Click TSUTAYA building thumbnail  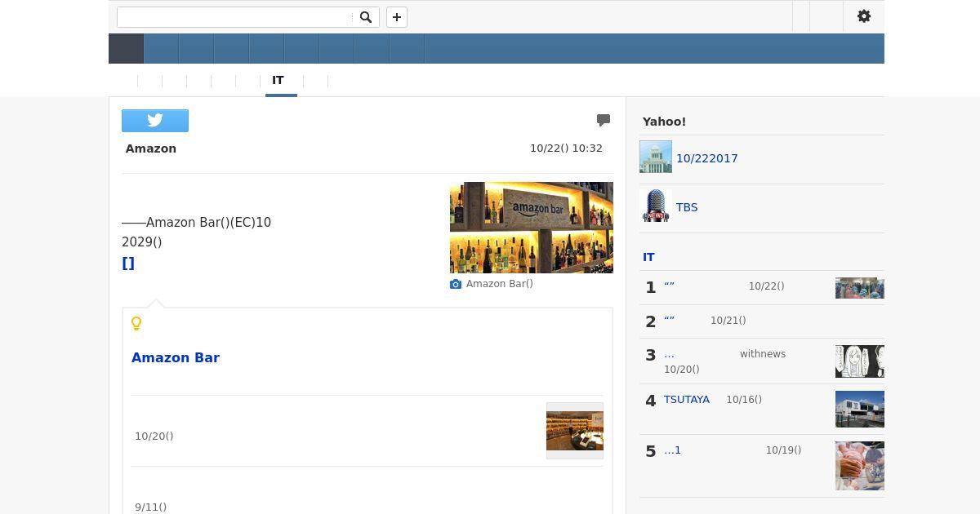pos(860,410)
